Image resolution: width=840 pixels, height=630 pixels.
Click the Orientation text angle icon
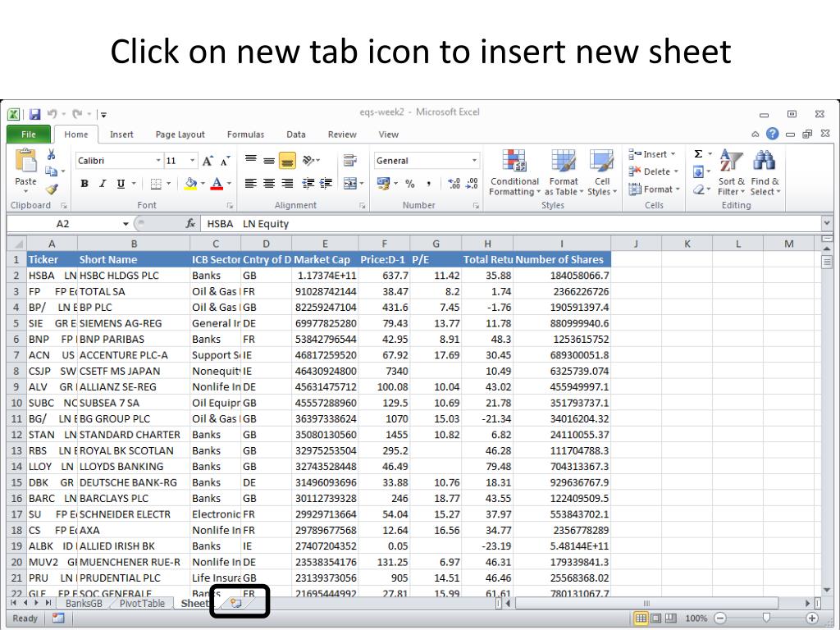pos(308,160)
